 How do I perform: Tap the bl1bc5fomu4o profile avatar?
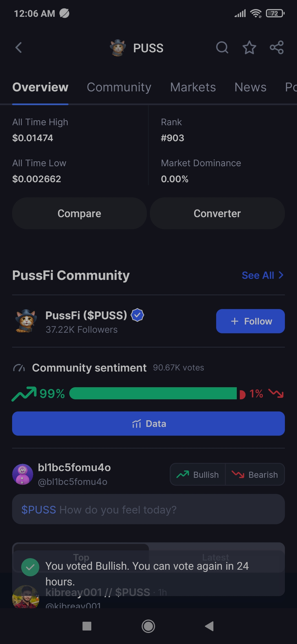(23, 474)
